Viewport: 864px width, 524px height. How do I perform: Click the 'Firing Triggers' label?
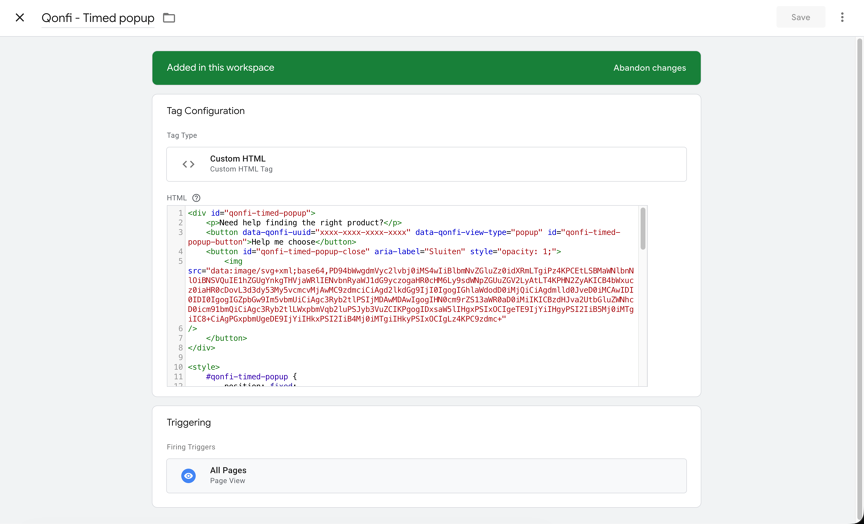point(191,447)
